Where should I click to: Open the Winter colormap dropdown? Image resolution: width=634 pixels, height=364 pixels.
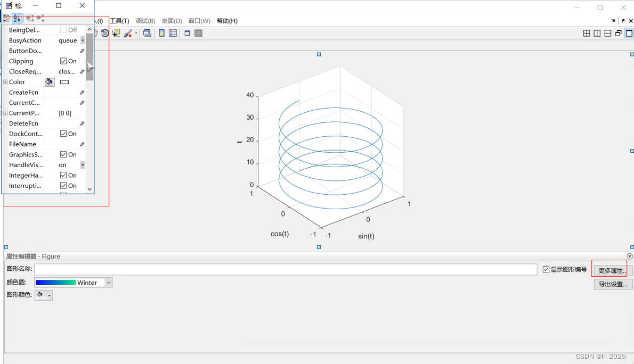coord(108,283)
